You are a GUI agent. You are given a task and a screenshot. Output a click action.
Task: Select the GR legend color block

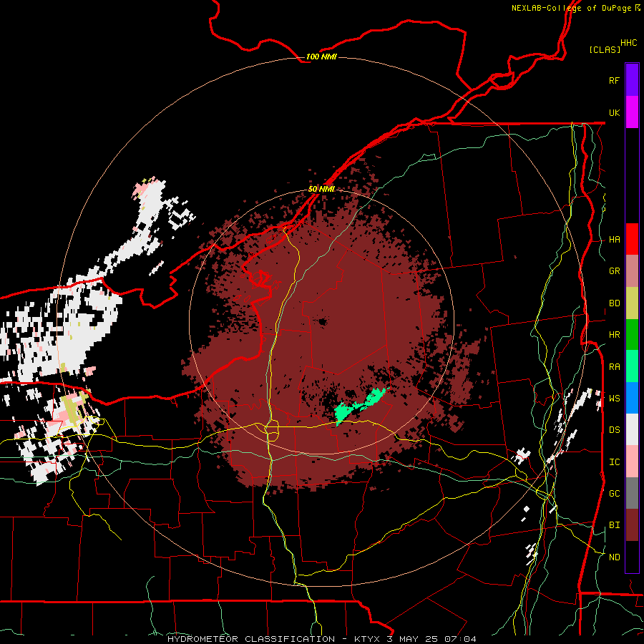click(x=632, y=271)
